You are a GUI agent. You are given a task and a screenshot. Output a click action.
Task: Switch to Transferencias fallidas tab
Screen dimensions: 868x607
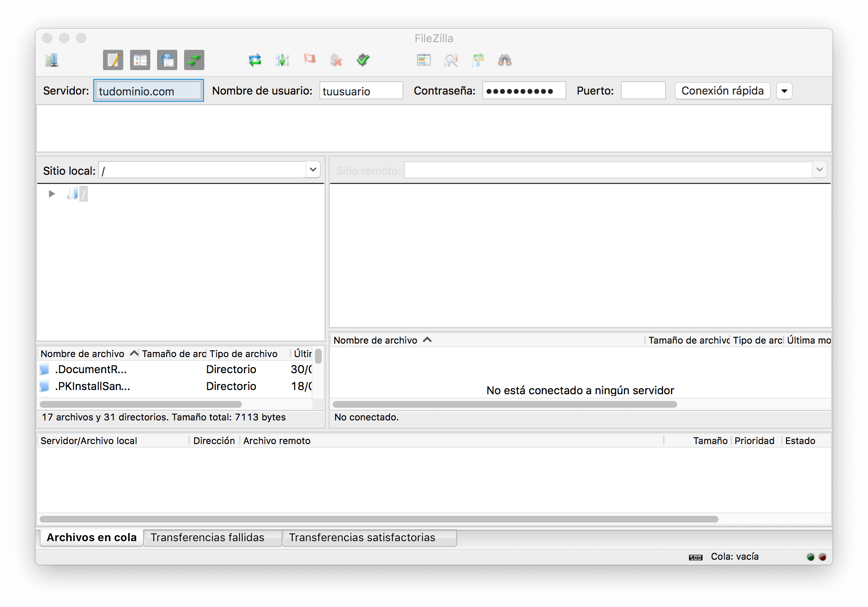[208, 537]
